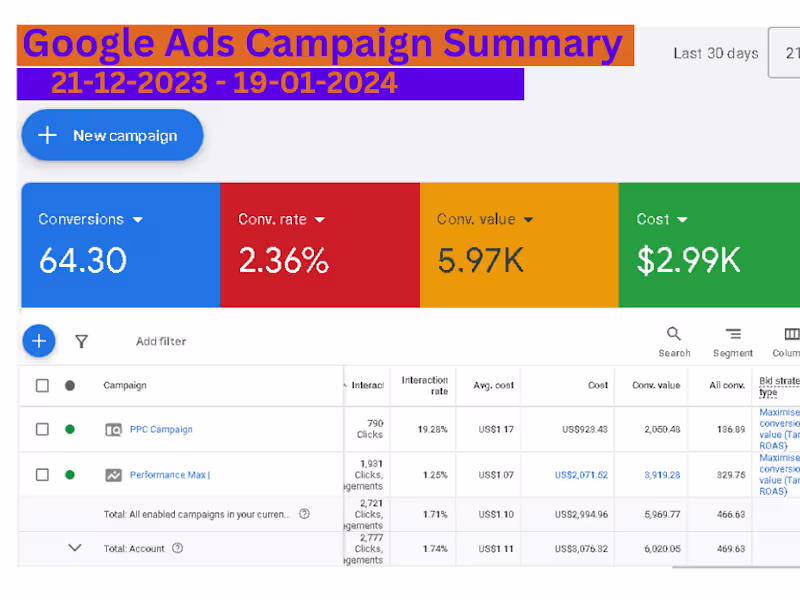The image size is (800, 600).
Task: Click the US$923.43 cost cell
Action: tap(585, 430)
